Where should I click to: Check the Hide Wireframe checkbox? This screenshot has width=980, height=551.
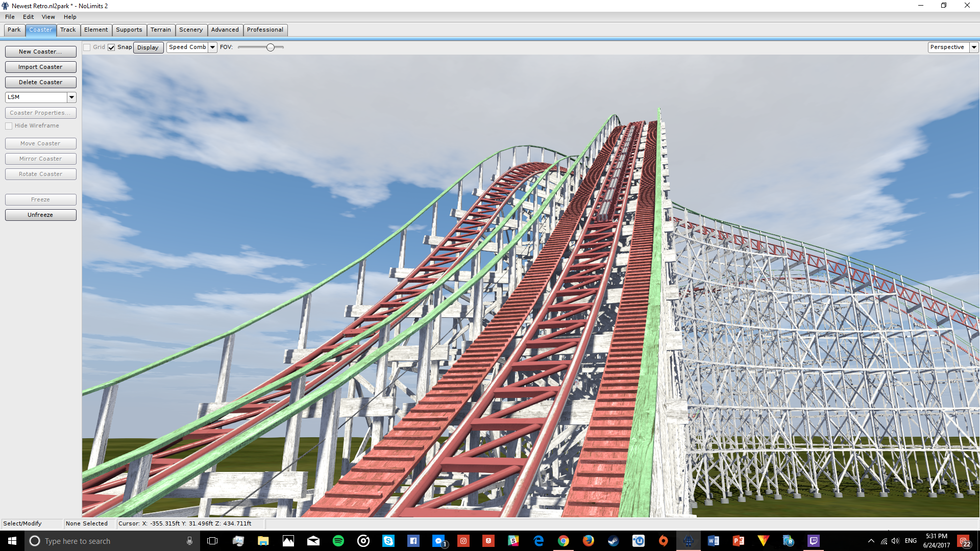pos(9,126)
